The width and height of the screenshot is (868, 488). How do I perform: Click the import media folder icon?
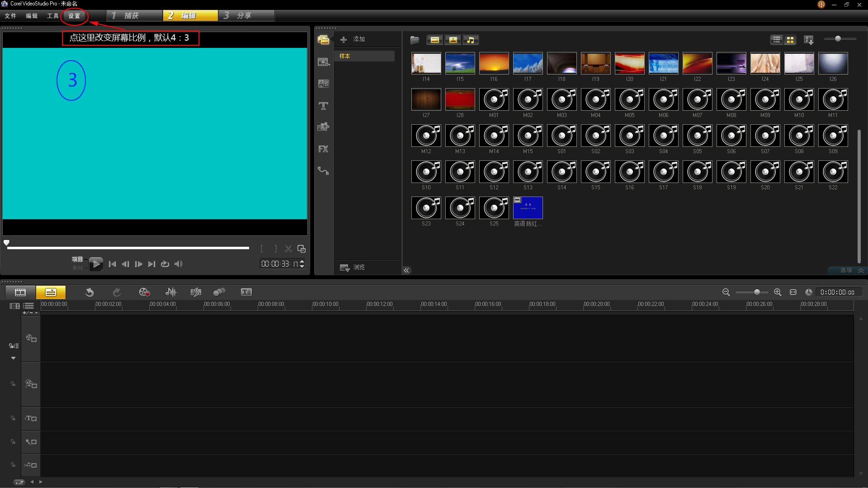pos(415,40)
